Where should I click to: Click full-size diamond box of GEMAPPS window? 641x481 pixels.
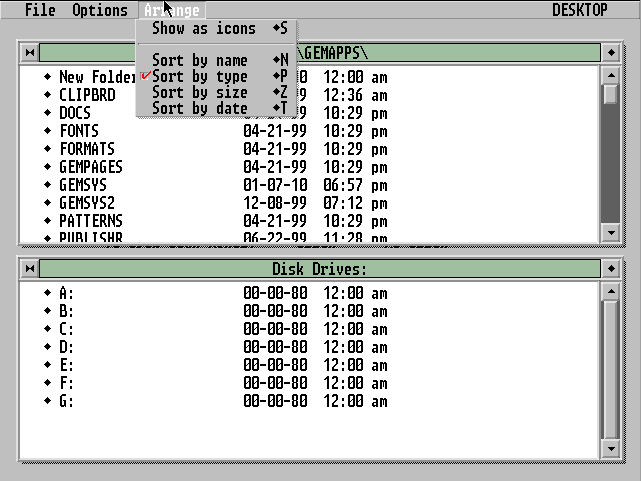click(x=611, y=52)
